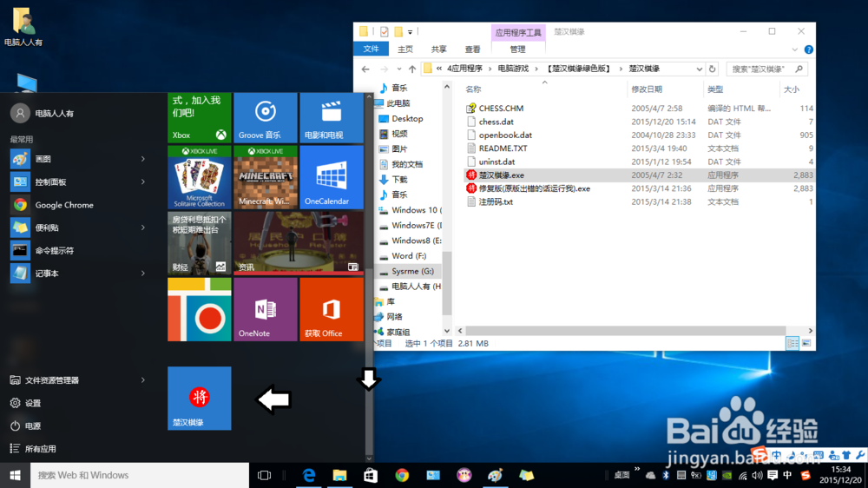
Task: Open Groove 音乐 tile
Action: pyautogui.click(x=265, y=118)
